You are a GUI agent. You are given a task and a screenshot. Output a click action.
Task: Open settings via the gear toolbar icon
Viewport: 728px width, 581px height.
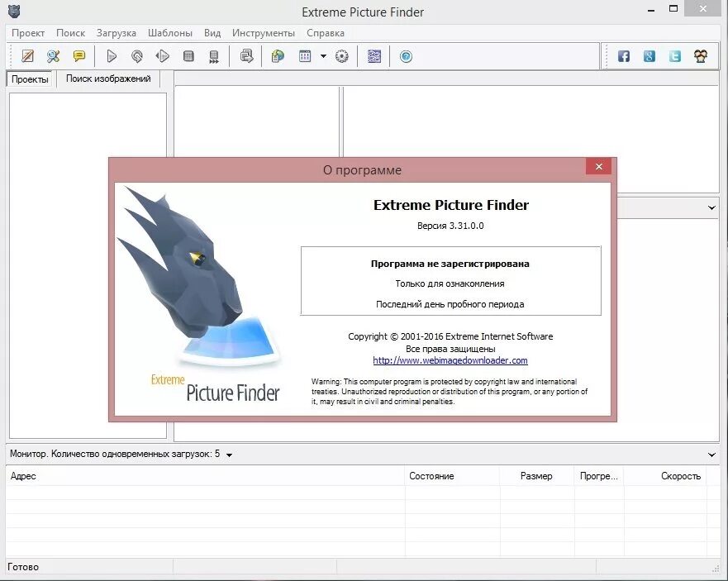(x=342, y=57)
